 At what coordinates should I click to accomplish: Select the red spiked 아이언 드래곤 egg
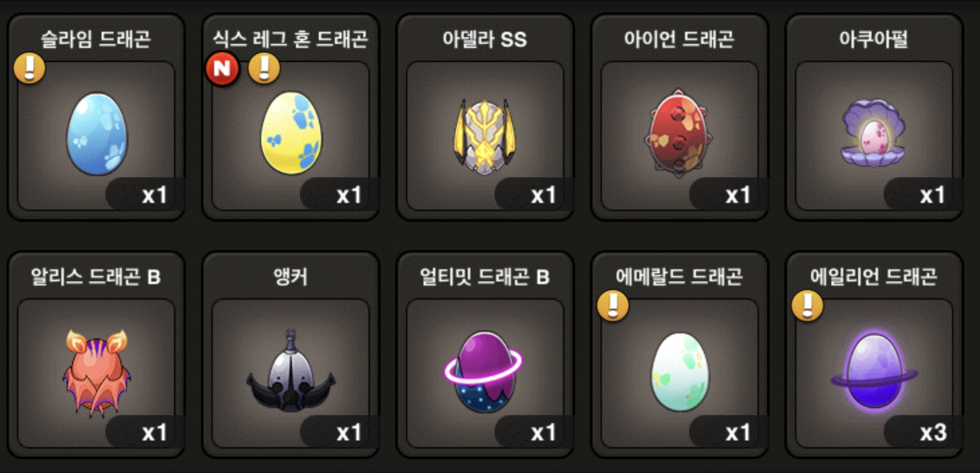point(678,133)
